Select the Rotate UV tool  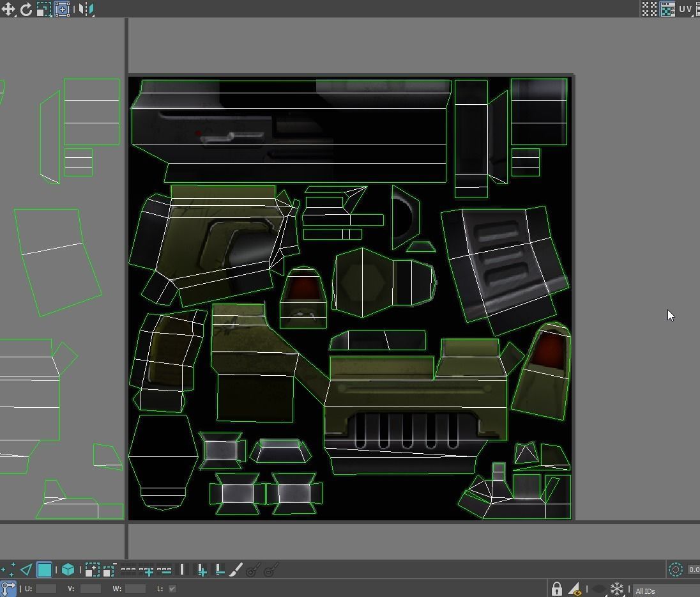point(26,9)
